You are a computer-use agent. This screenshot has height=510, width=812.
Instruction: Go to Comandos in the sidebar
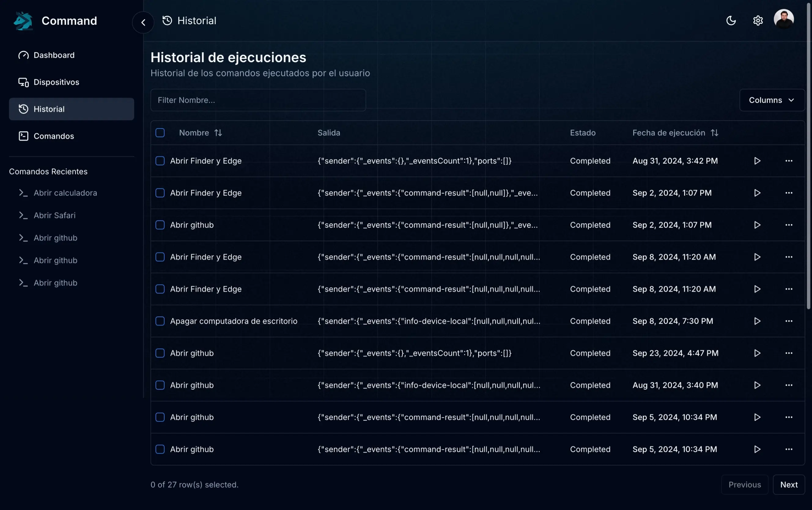point(54,136)
